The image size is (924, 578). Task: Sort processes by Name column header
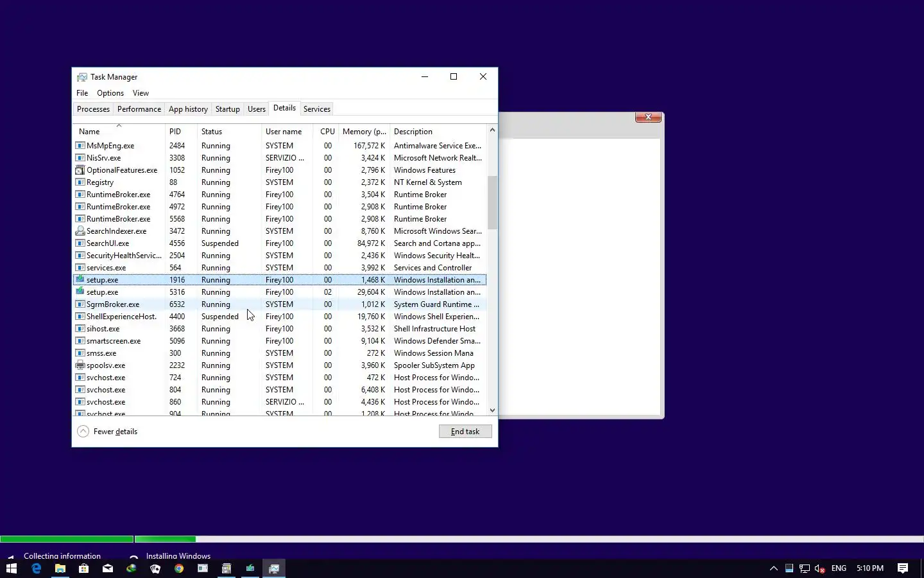pyautogui.click(x=119, y=131)
